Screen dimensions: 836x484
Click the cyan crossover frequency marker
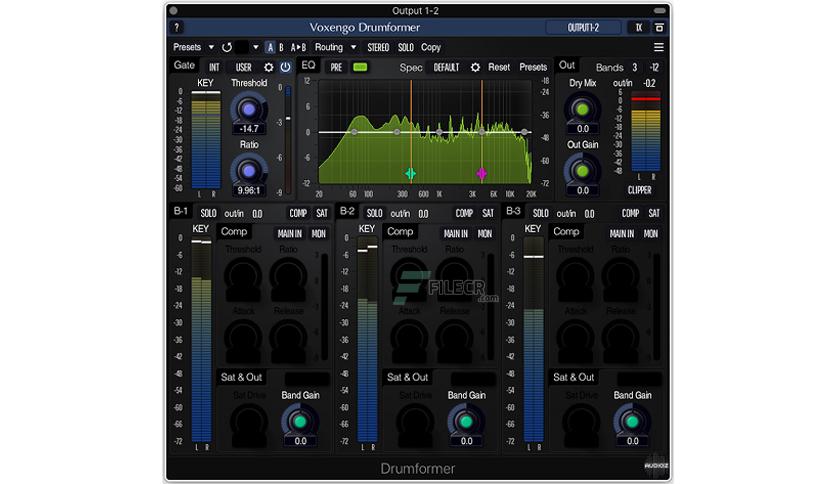pyautogui.click(x=411, y=173)
